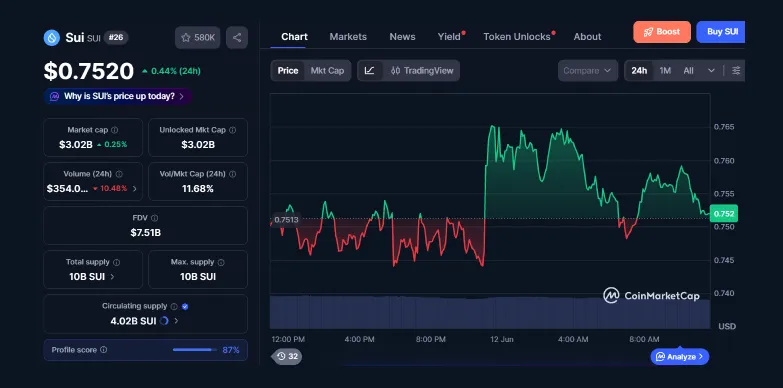Open 'Why is SUI's price up today?'

pos(117,96)
